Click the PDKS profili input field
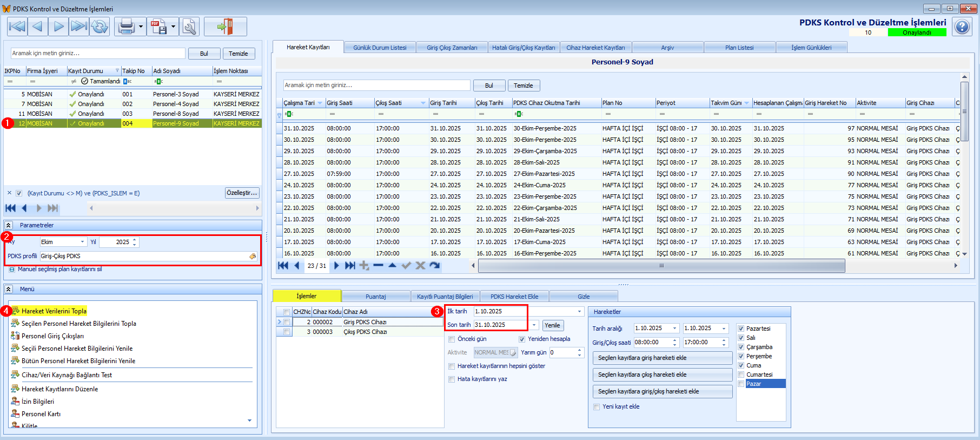 pos(143,256)
